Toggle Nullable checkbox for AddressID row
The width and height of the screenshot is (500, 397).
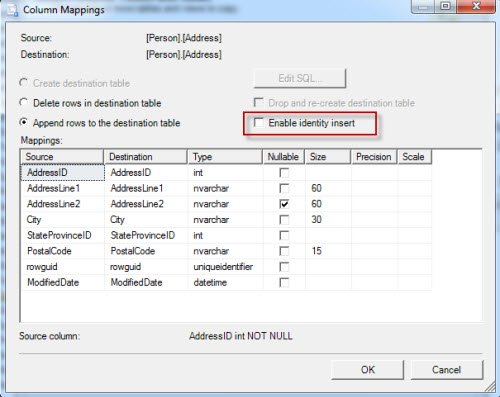click(284, 173)
